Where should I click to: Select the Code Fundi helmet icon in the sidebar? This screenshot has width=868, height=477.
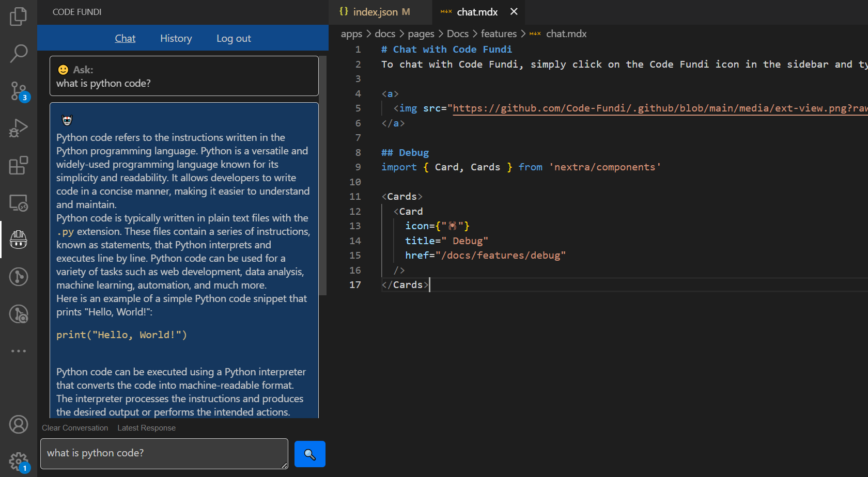pos(19,240)
